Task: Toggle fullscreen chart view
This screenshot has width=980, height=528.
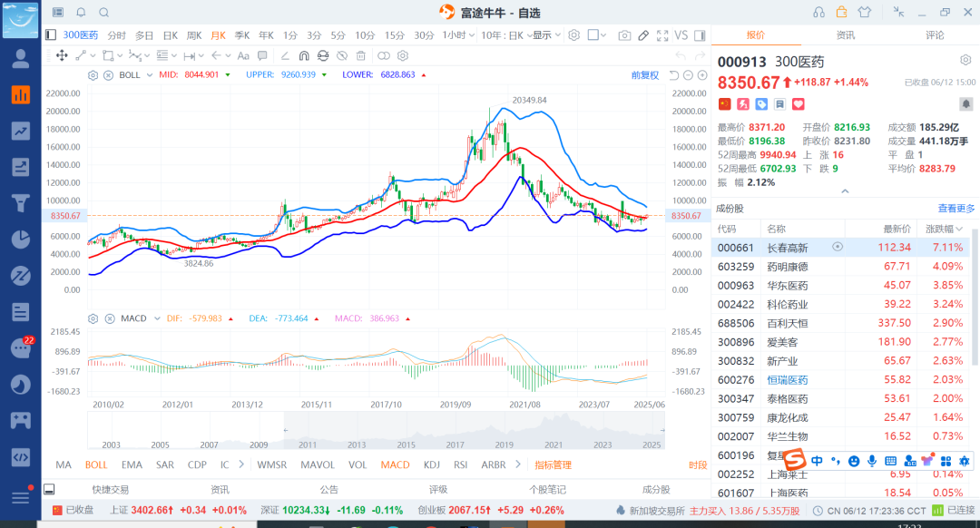Action: 662,35
